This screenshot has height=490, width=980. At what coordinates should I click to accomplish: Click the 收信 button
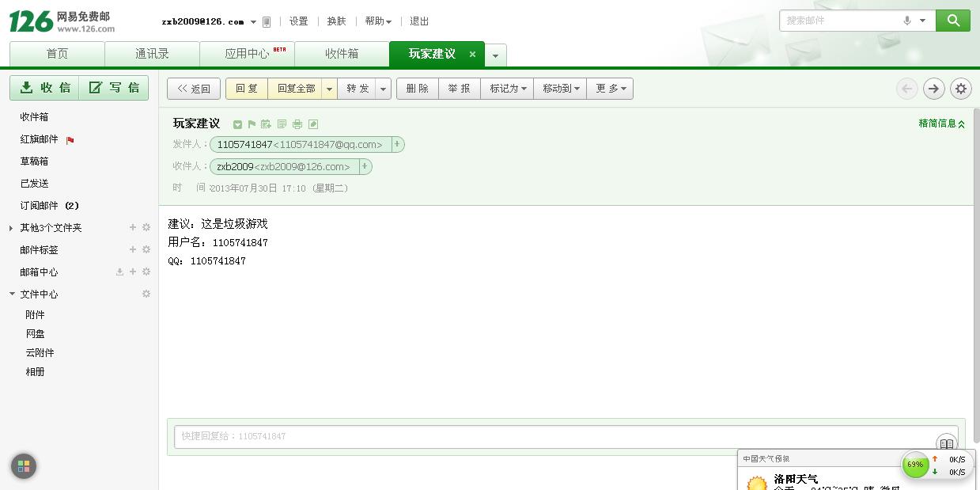(44, 87)
